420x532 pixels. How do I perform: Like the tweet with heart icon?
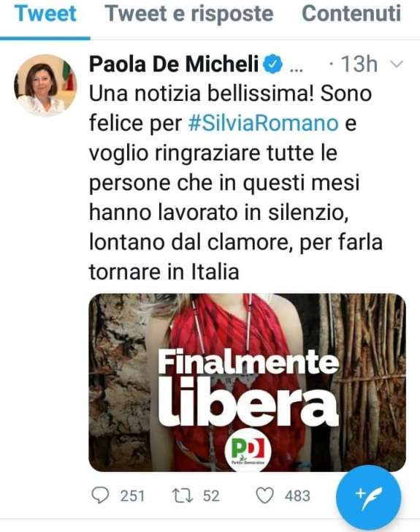[x=264, y=495]
